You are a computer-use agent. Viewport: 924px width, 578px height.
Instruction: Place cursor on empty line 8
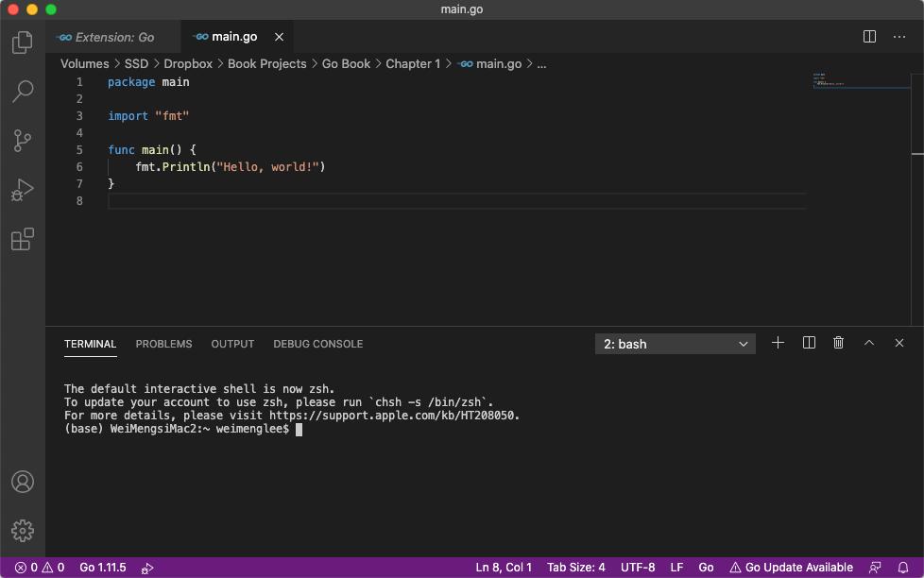tap(456, 201)
